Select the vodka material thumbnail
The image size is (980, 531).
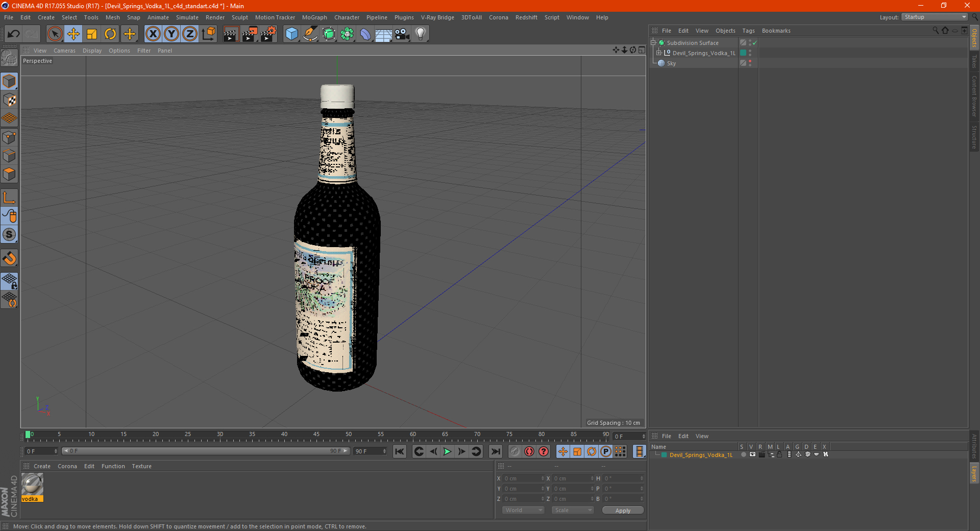click(x=32, y=485)
